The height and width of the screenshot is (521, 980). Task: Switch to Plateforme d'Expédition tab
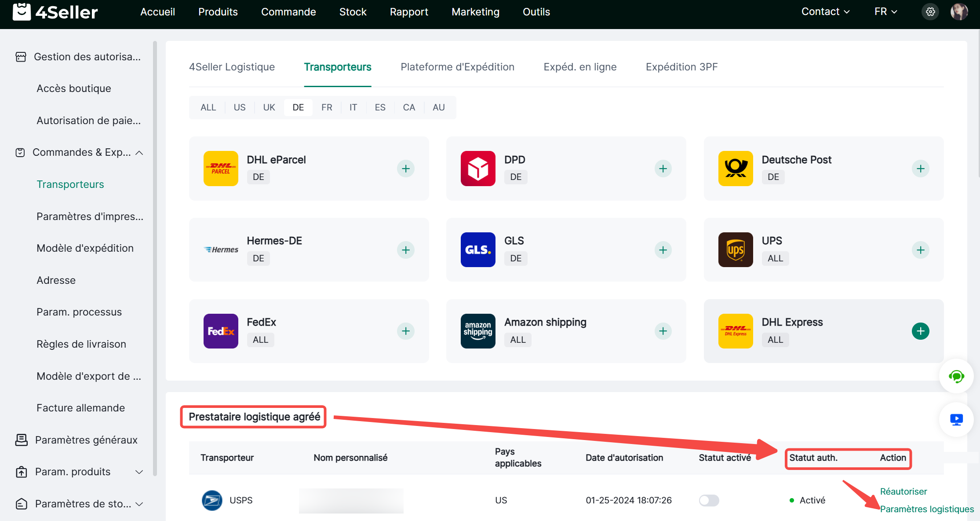point(457,67)
